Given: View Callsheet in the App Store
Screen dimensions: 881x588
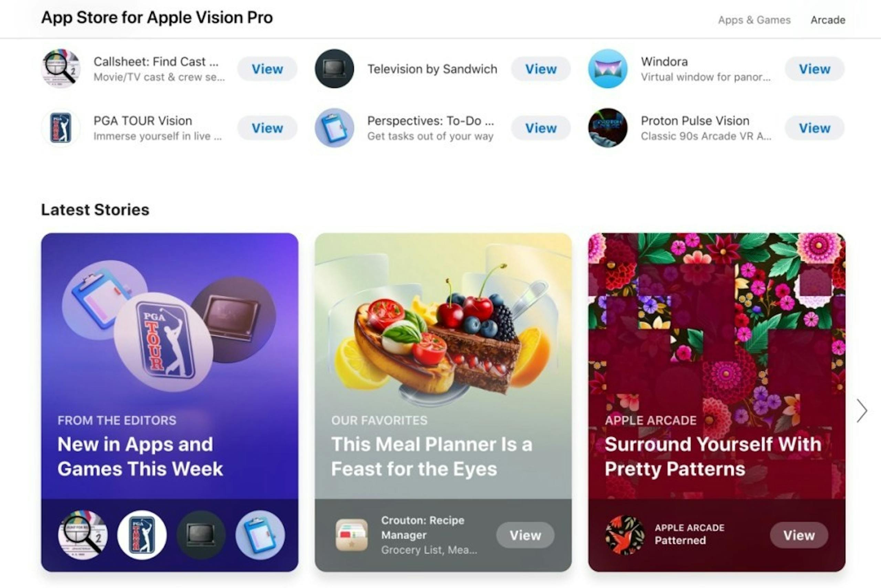Looking at the screenshot, I should tap(267, 69).
